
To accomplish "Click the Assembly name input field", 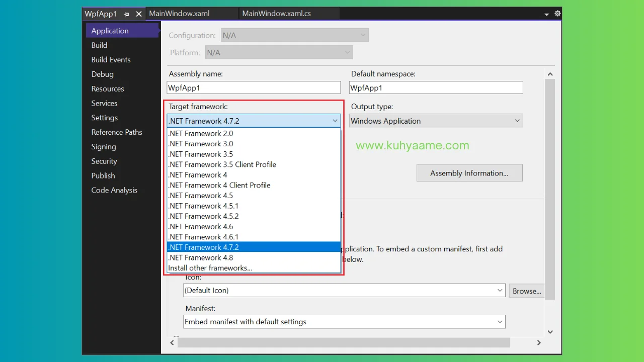I will (x=254, y=87).
